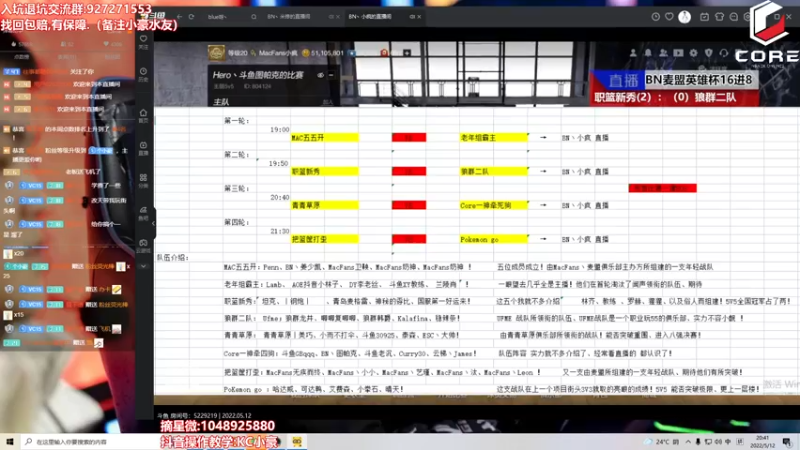
Task: Select the MAC五五开 yellow cell
Action: [x=324, y=138]
